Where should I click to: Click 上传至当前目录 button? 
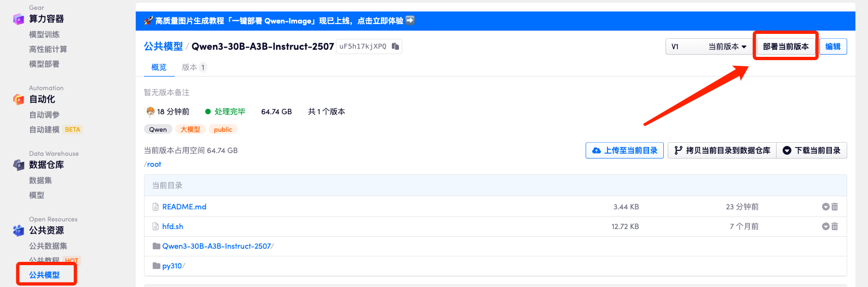tap(624, 150)
